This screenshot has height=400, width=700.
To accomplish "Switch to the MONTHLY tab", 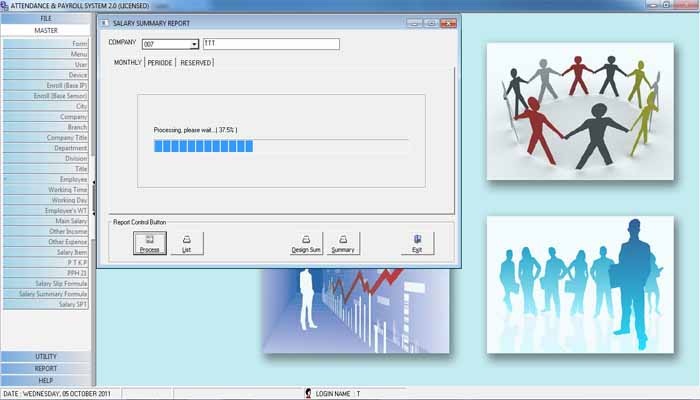I will click(128, 62).
